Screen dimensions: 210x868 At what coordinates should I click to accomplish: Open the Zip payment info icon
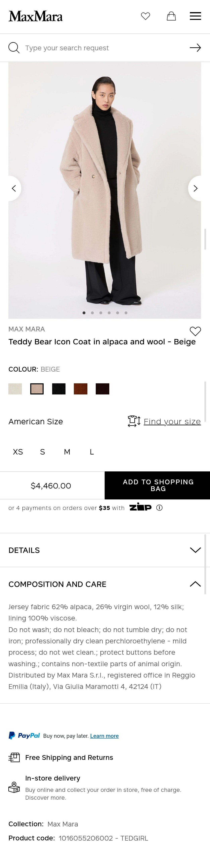pos(159,508)
